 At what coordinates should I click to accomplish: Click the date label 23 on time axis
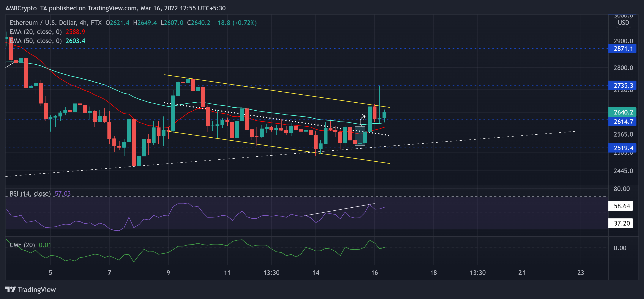pos(581,272)
